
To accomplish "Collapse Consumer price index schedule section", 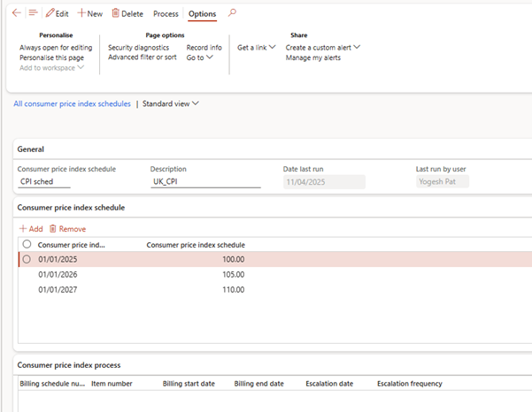I will [71, 208].
